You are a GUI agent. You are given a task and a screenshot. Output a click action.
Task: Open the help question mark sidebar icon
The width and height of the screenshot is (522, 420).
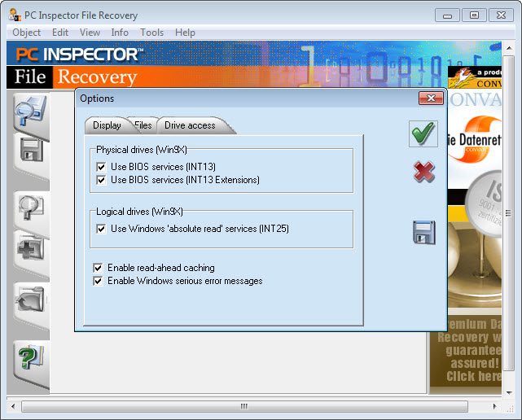pos(31,358)
